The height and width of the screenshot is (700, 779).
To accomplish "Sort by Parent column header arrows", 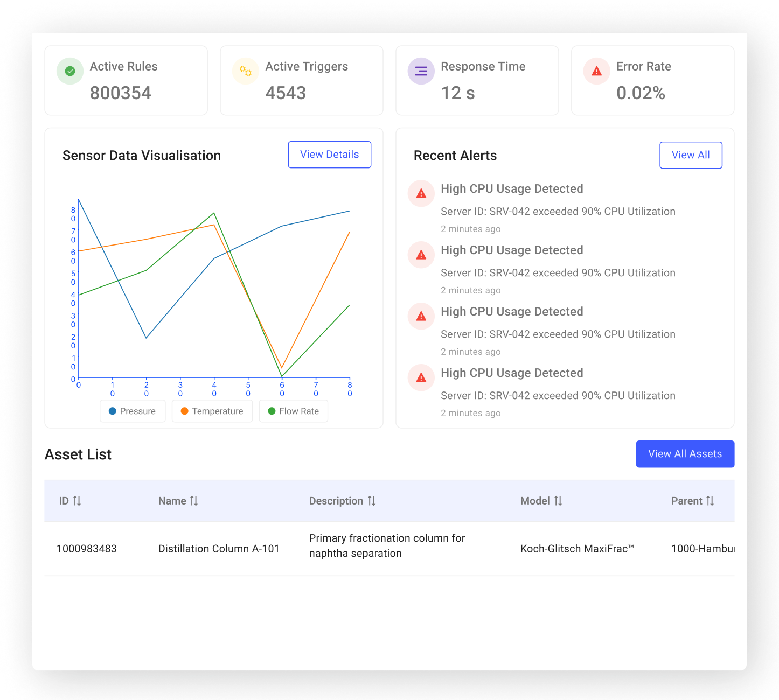I will click(710, 501).
